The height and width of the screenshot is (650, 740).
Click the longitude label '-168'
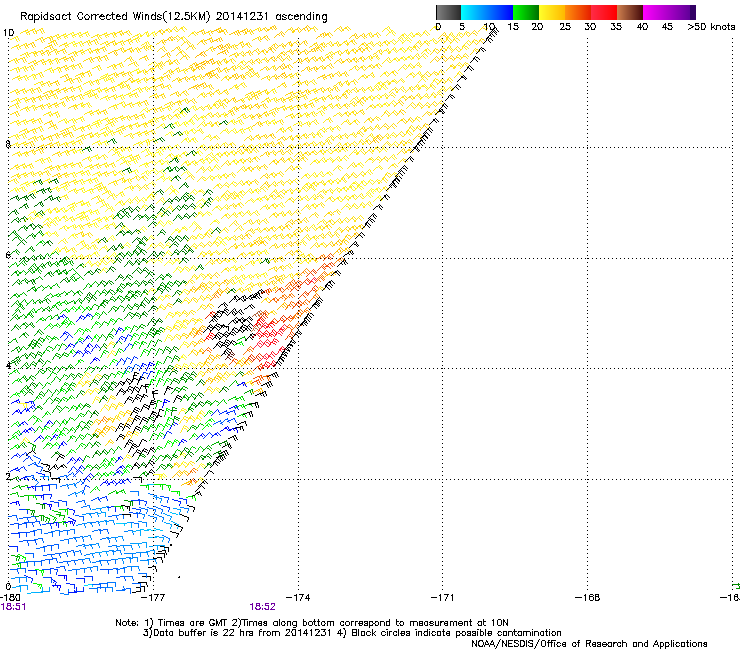pos(588,598)
